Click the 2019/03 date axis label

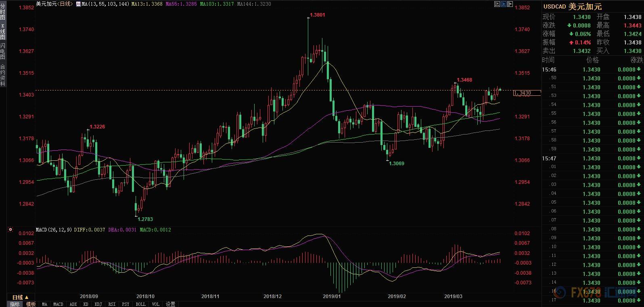453,296
